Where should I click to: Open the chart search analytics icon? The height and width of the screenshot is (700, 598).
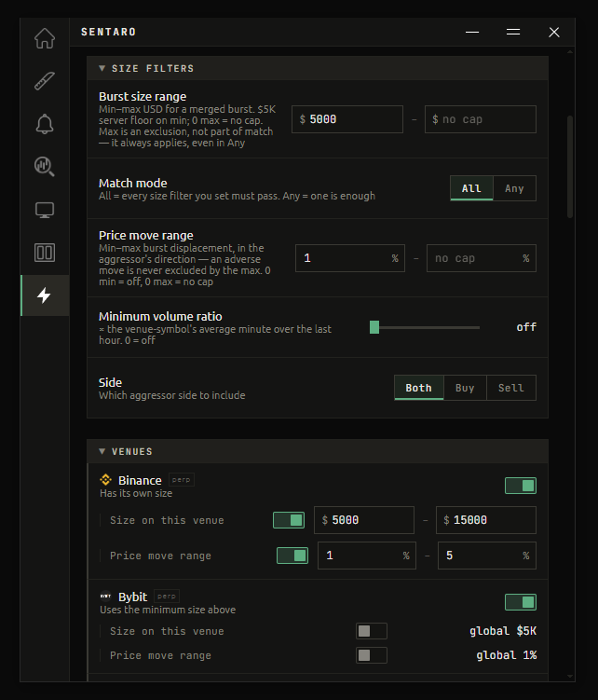pos(45,167)
